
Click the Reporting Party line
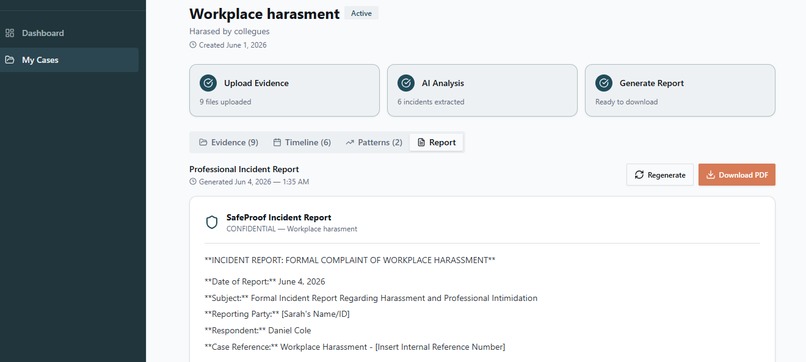[x=277, y=314]
